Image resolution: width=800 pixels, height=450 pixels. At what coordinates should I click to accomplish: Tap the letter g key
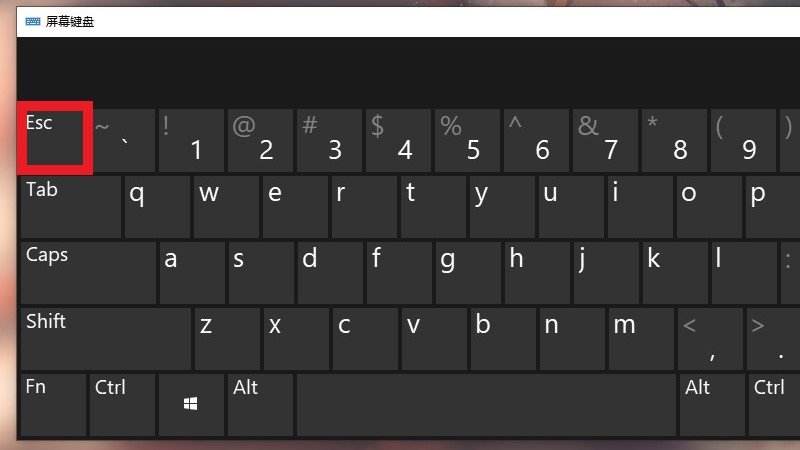(x=468, y=273)
